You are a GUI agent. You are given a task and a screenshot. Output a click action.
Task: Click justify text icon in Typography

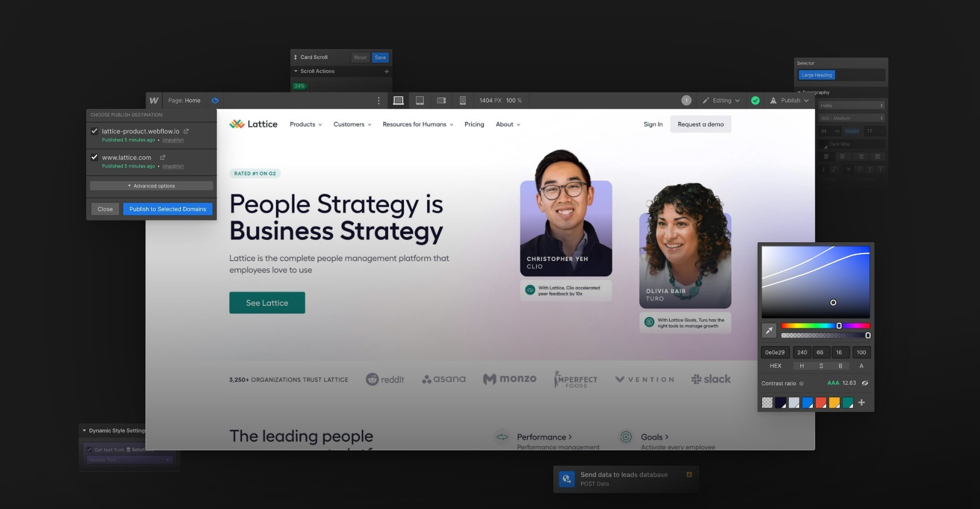877,156
